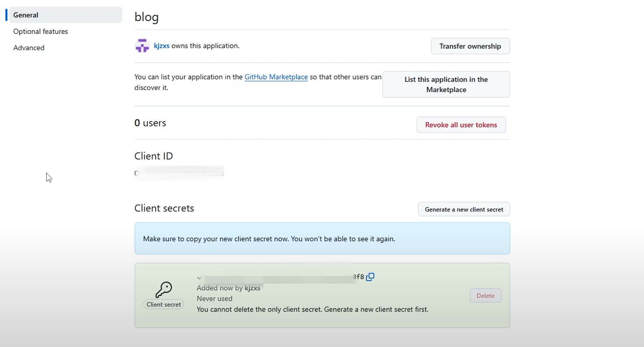Click the Transfer ownership button

[470, 46]
